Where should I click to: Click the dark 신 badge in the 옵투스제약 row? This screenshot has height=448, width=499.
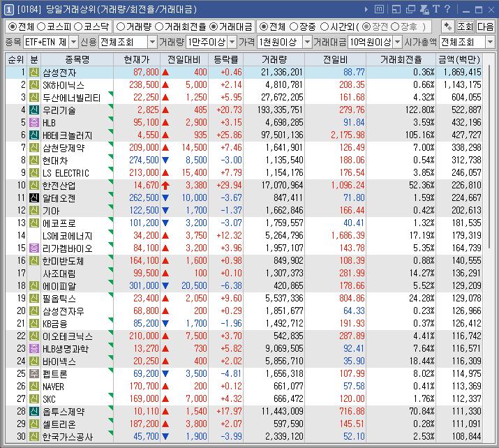(x=34, y=412)
